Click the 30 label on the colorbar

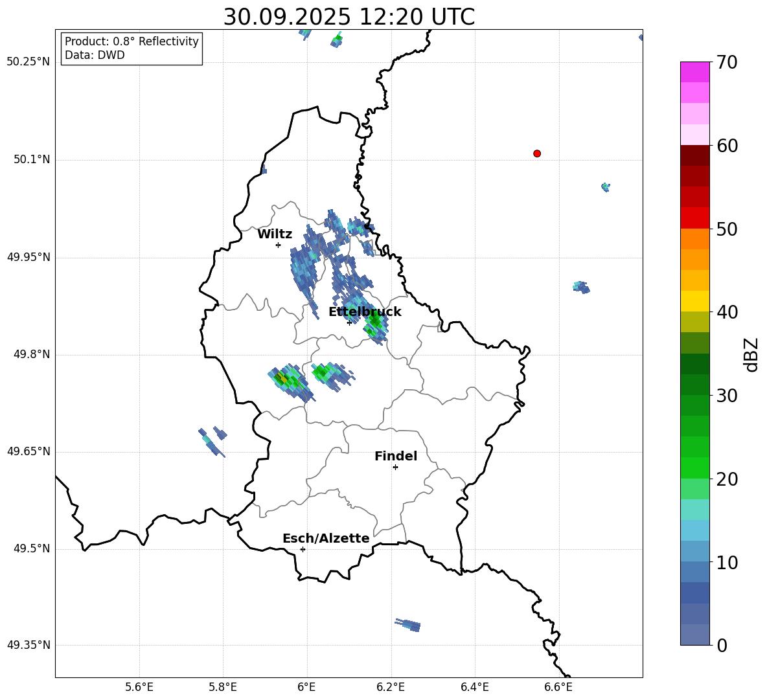[727, 396]
